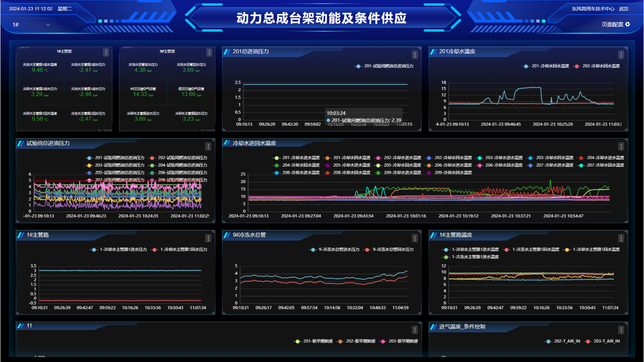Image resolution: width=644 pixels, height=362 pixels.
Task: Click the red legend marker in the 1#主管路温度 panel
Action: tap(506, 249)
